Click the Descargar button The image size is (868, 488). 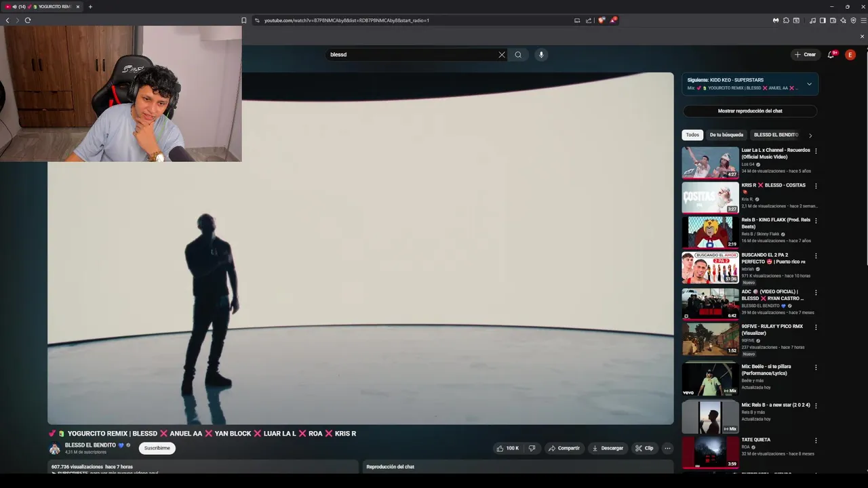click(607, 448)
